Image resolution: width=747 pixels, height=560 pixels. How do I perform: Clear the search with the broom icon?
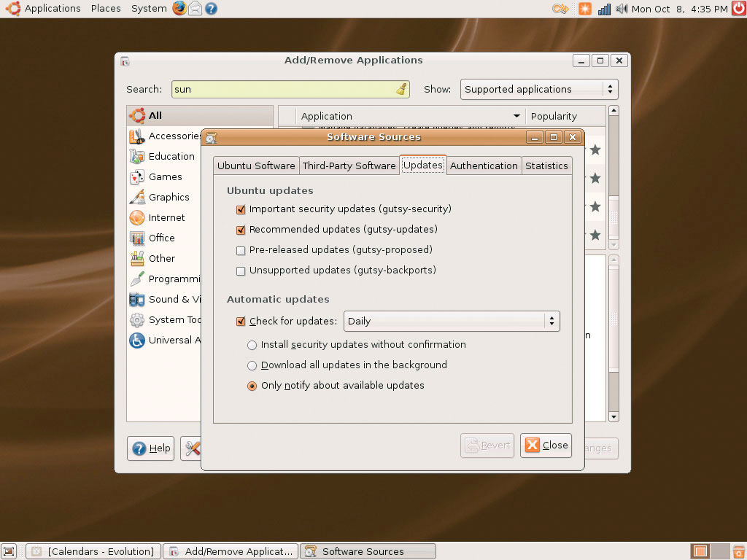(402, 89)
